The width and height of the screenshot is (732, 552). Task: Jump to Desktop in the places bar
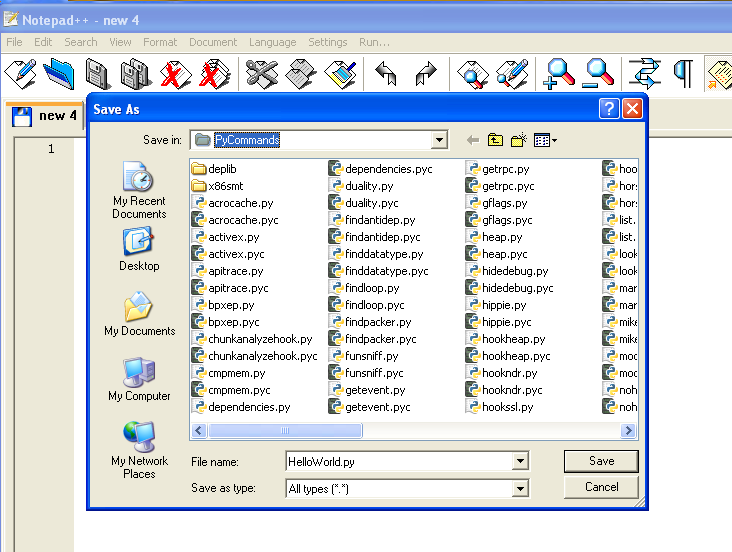tap(139, 249)
